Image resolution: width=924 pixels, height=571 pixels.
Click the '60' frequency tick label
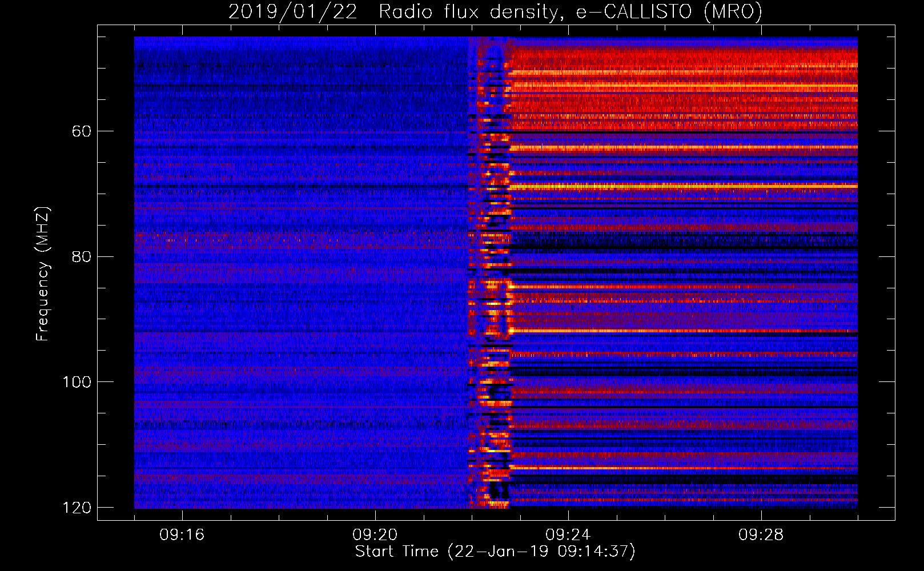coord(82,131)
